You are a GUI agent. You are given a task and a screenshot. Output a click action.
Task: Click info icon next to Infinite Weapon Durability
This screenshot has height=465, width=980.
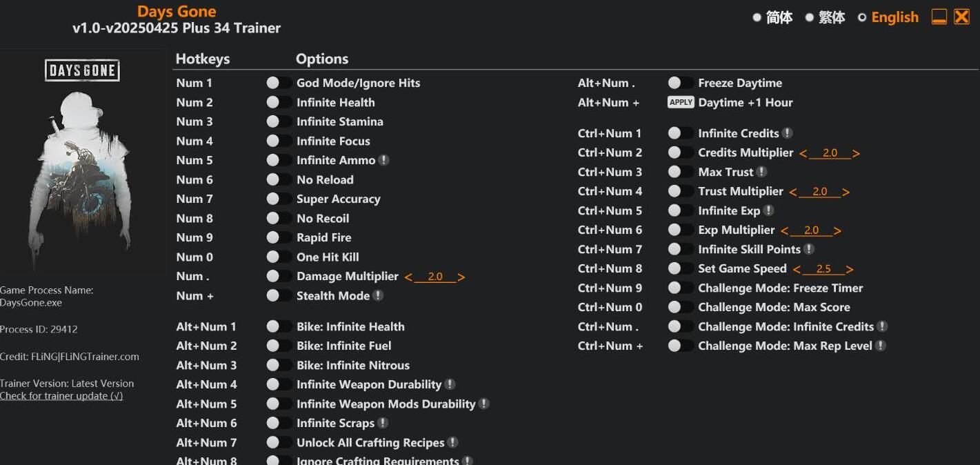click(x=450, y=384)
